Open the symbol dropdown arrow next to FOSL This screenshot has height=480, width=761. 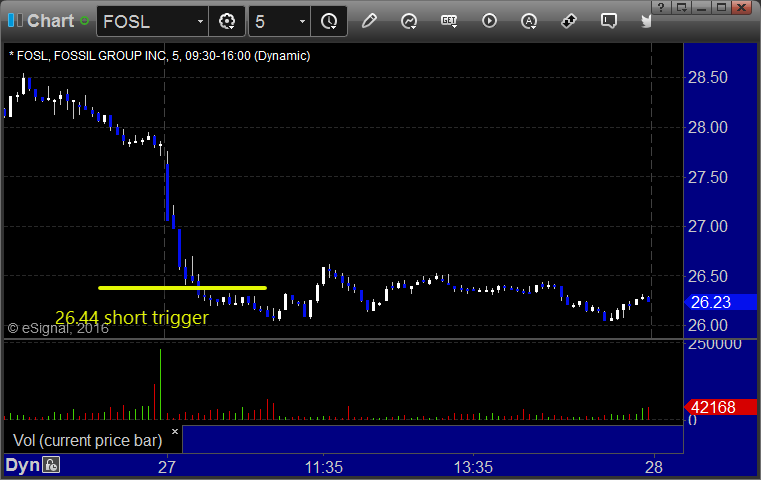(x=200, y=21)
